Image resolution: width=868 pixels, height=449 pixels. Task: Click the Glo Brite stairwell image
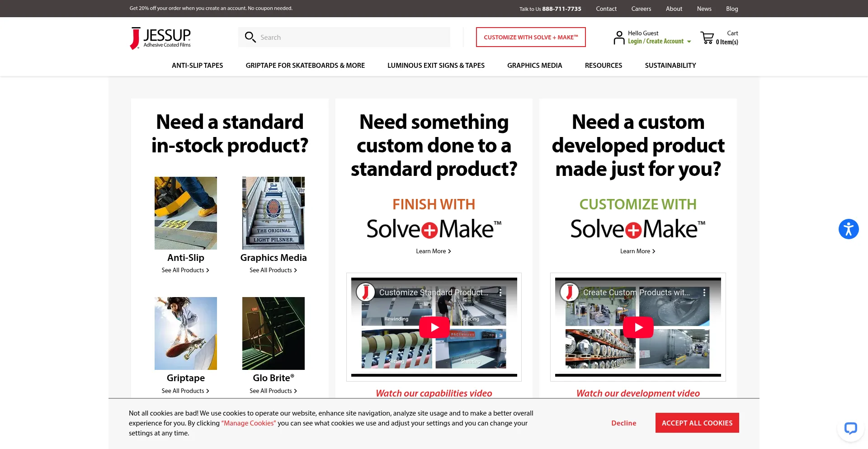coord(273,333)
